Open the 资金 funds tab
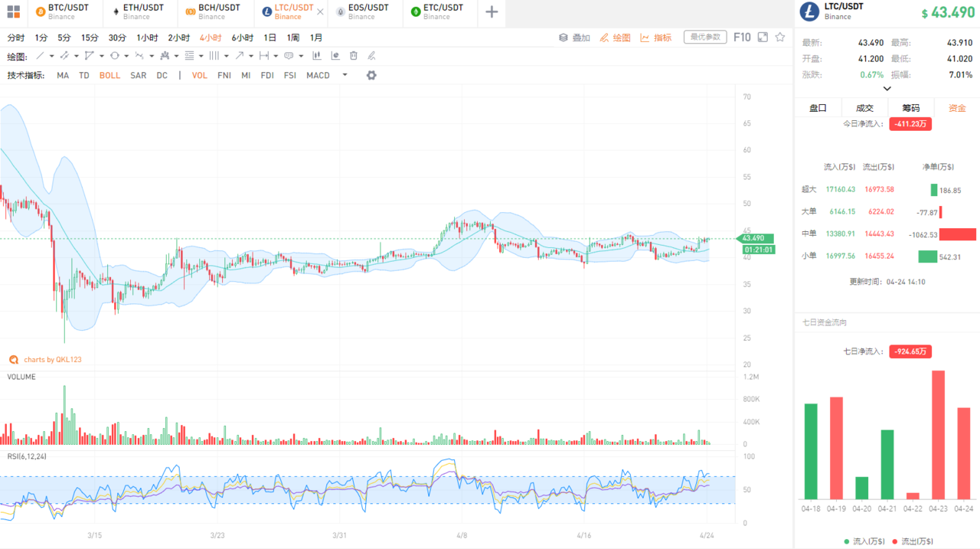Screen dimensions: 980x549 pyautogui.click(x=957, y=108)
